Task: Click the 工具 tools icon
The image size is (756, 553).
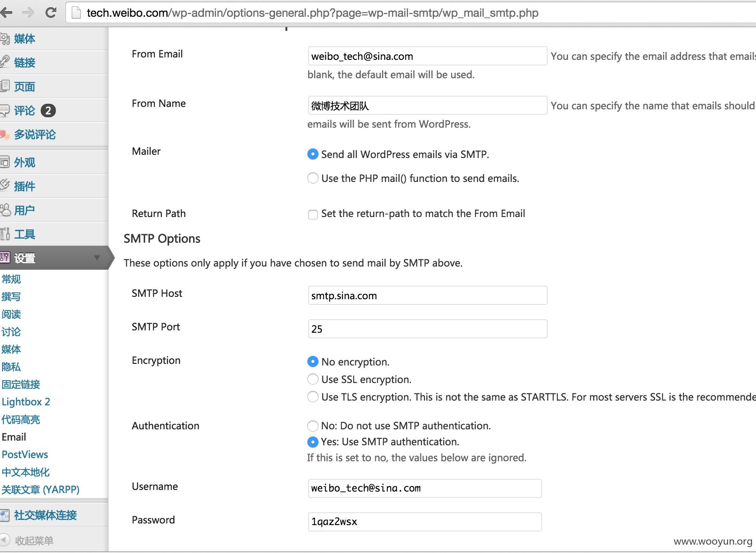Action: (x=4, y=234)
